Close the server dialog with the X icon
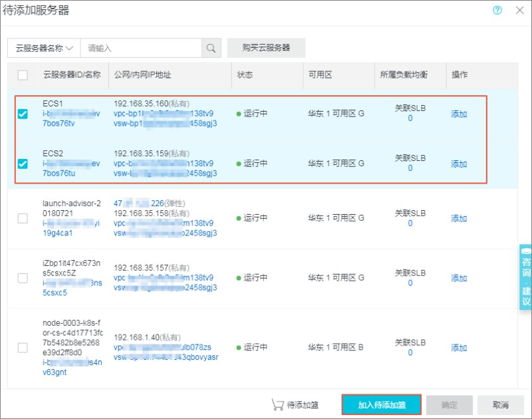 (x=519, y=10)
